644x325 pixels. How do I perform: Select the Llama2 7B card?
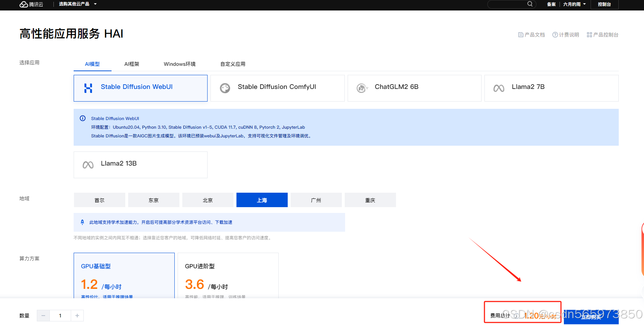pos(551,88)
